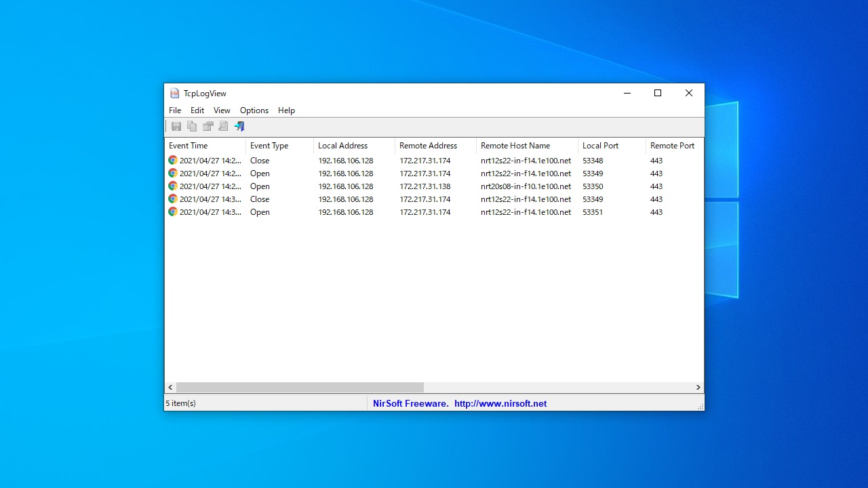Open the Options menu
The width and height of the screenshot is (868, 488).
[x=254, y=110]
